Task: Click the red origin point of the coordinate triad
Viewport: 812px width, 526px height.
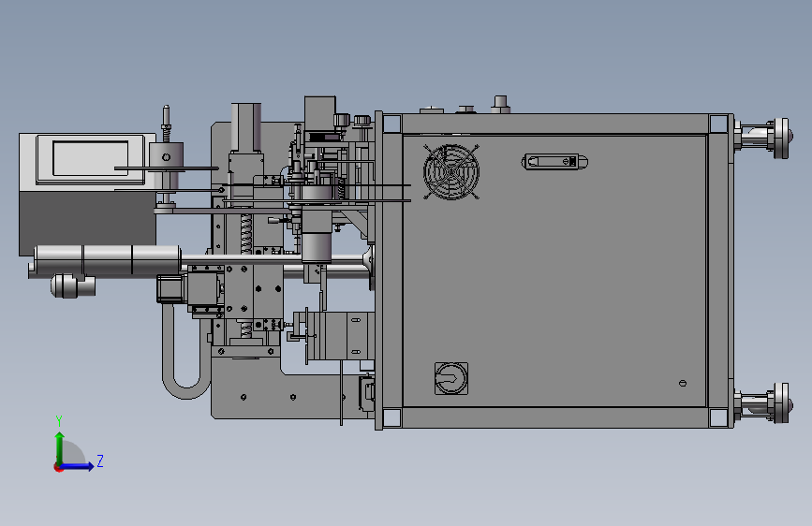Action: tap(58, 467)
